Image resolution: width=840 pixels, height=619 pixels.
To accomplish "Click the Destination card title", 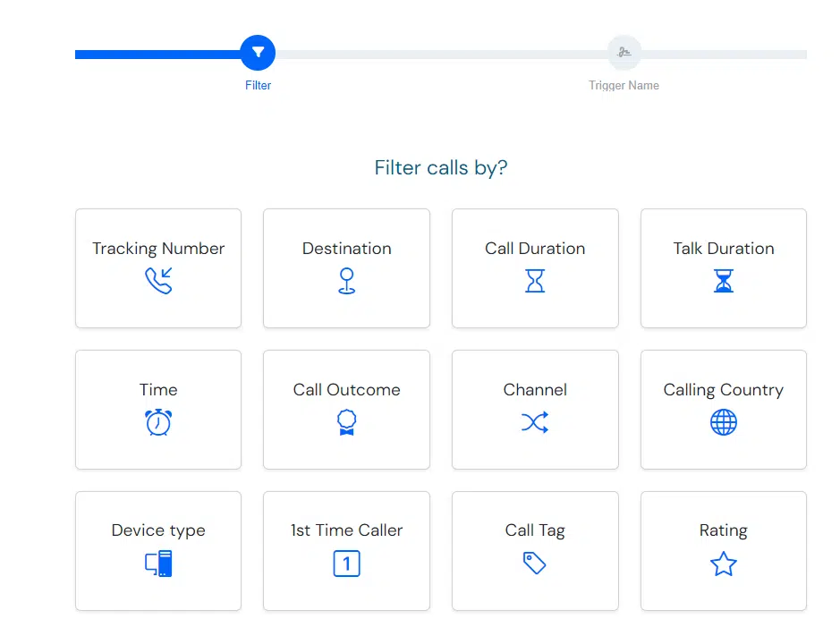I will click(346, 249).
